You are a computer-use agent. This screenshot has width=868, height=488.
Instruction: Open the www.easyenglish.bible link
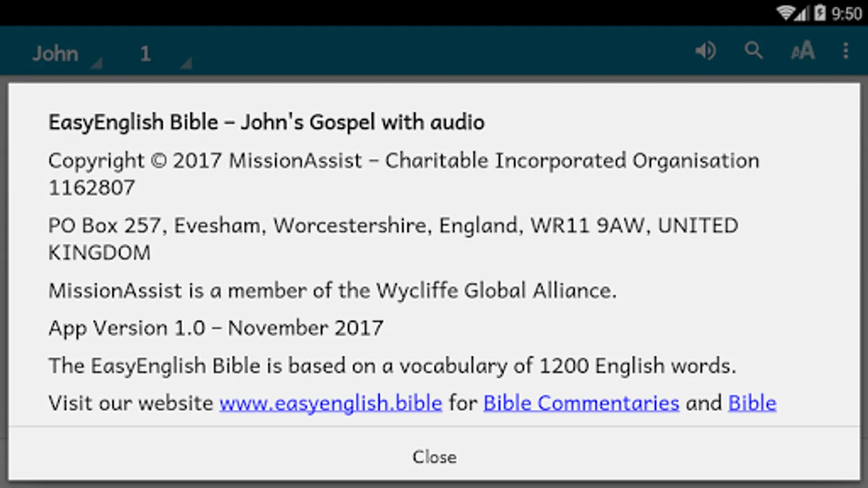[330, 403]
